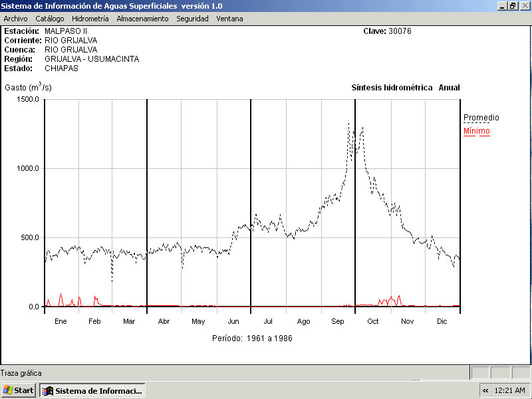
Task: Minimize the application window
Action: 502,5
